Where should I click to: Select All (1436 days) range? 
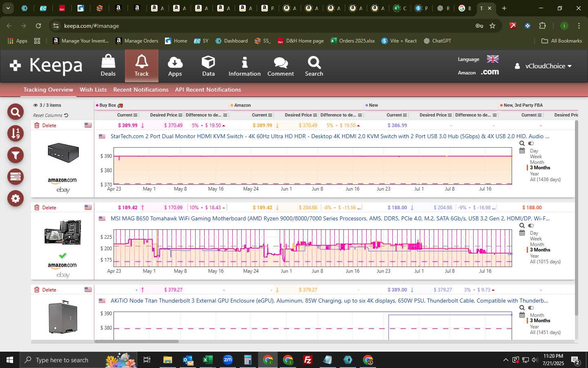tap(545, 180)
